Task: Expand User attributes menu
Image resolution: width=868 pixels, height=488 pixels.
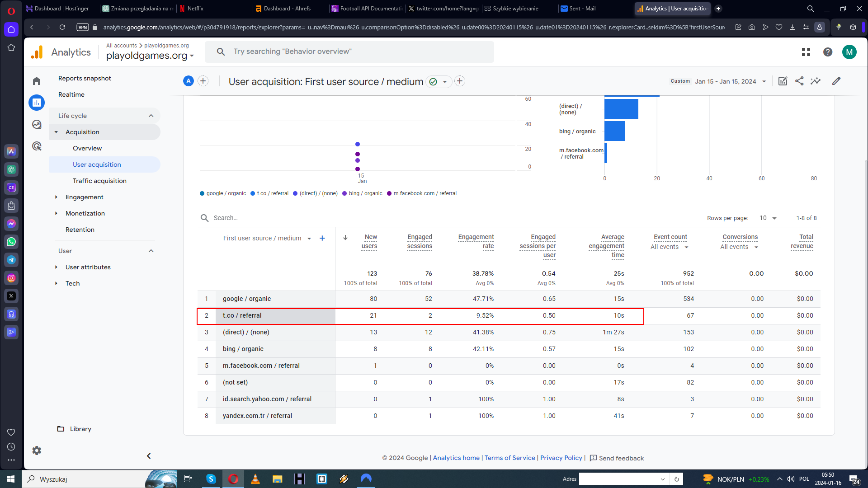Action: click(x=88, y=267)
